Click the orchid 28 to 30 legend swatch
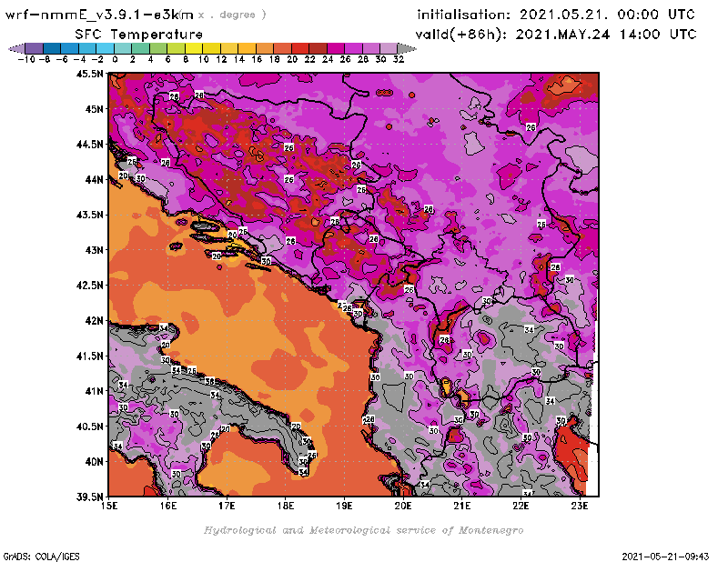728x562 pixels. (371, 48)
